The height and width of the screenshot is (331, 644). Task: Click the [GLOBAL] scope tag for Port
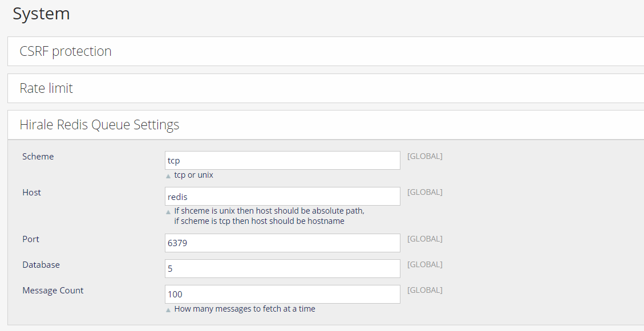click(424, 239)
